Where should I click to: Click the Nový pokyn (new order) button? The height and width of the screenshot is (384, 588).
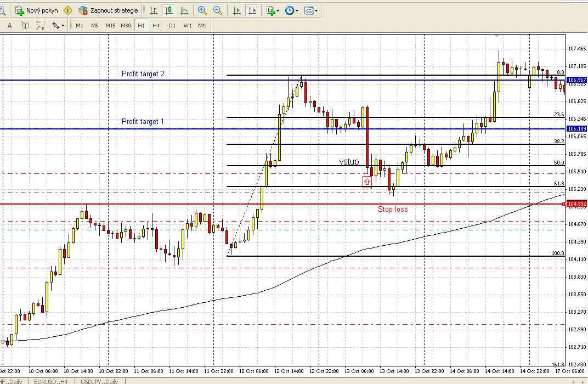36,10
